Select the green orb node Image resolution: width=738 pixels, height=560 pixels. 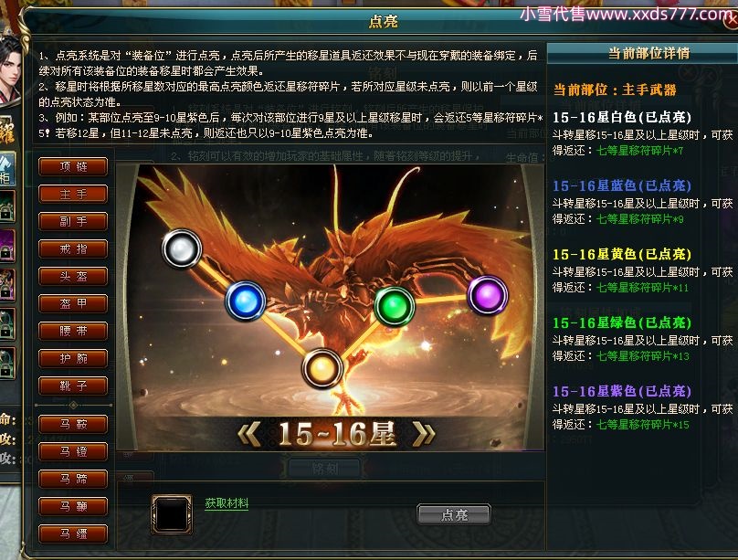coord(395,306)
